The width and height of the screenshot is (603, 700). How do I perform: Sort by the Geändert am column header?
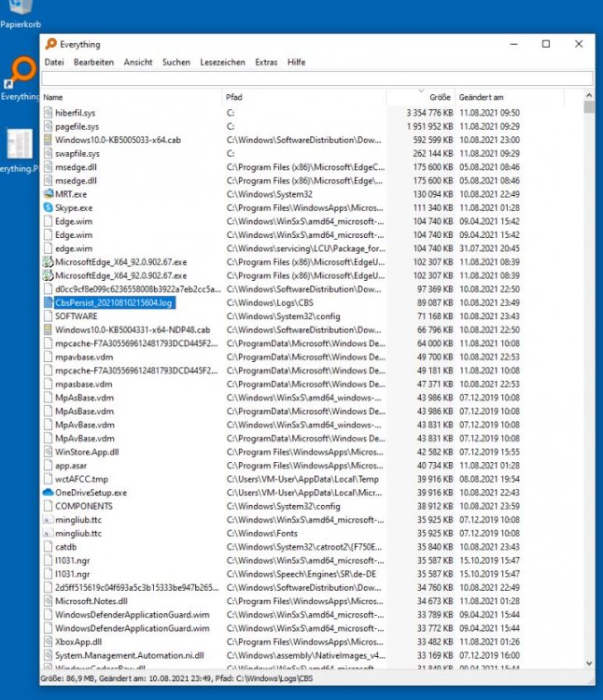click(x=511, y=97)
